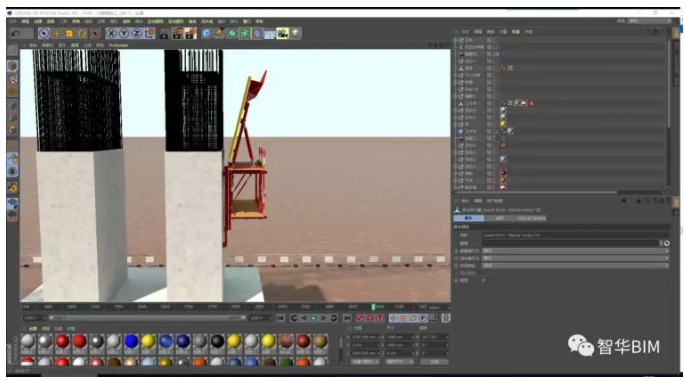Select the Live Selection tool
The height and width of the screenshot is (381, 685).
[44, 34]
